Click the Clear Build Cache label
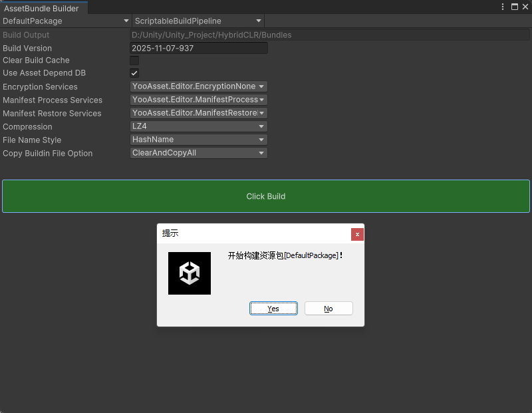Viewport: 532px width, 413px height. point(36,61)
